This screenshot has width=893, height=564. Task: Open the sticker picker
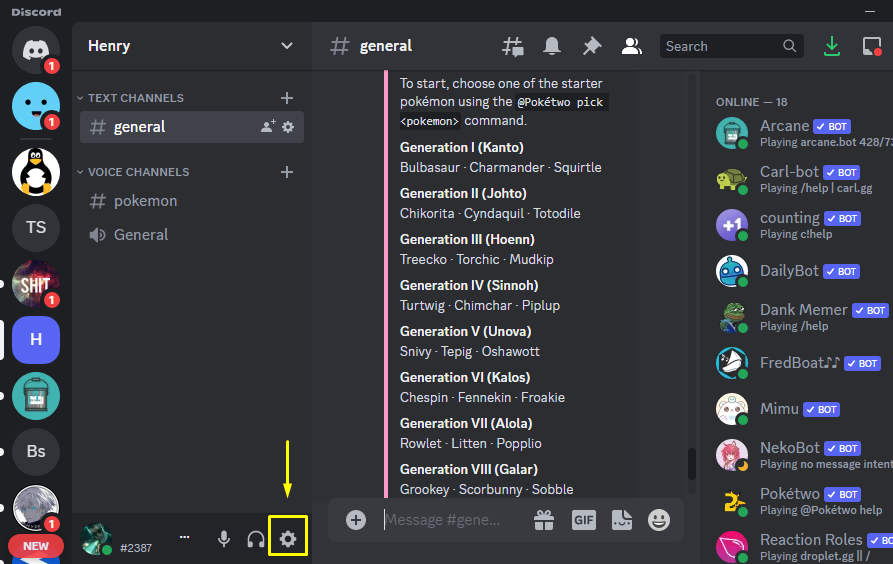622,520
